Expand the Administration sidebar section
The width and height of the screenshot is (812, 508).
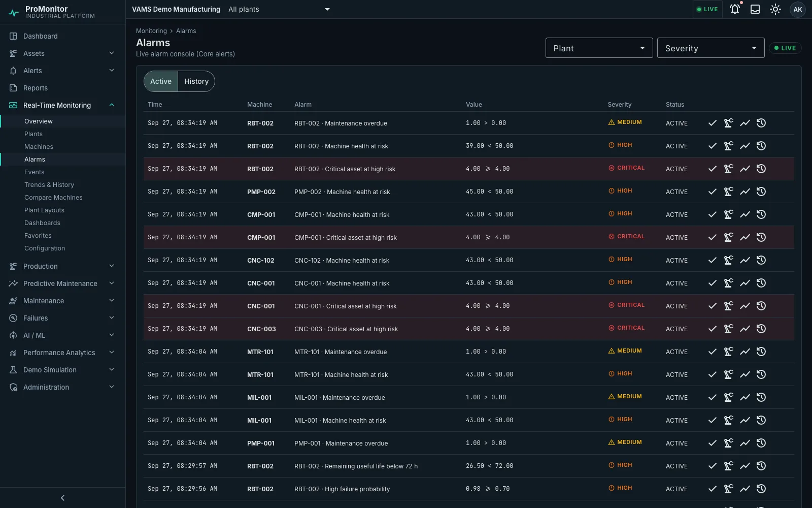tap(62, 387)
